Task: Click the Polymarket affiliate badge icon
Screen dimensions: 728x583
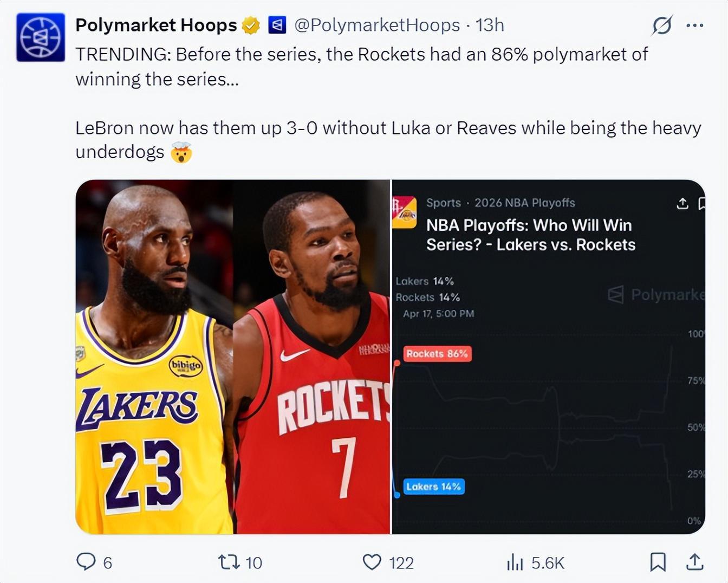Action: pos(277,25)
